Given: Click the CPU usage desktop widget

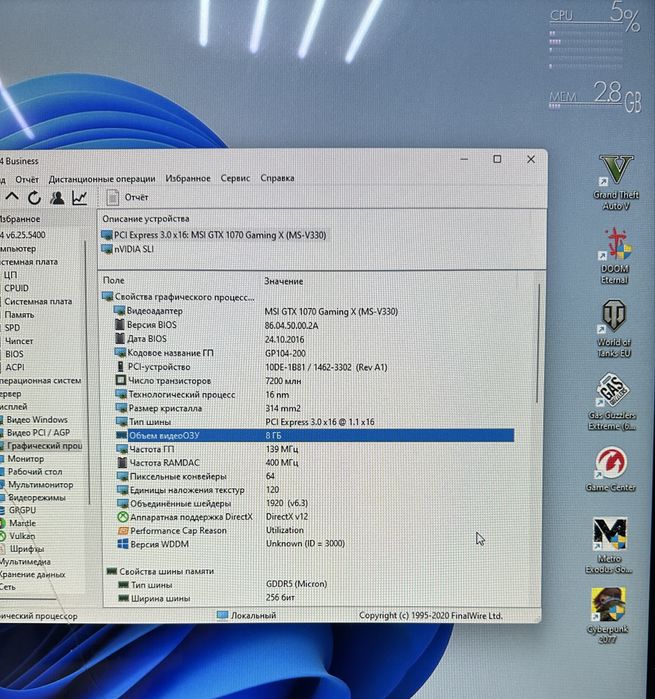Looking at the screenshot, I should (x=595, y=38).
